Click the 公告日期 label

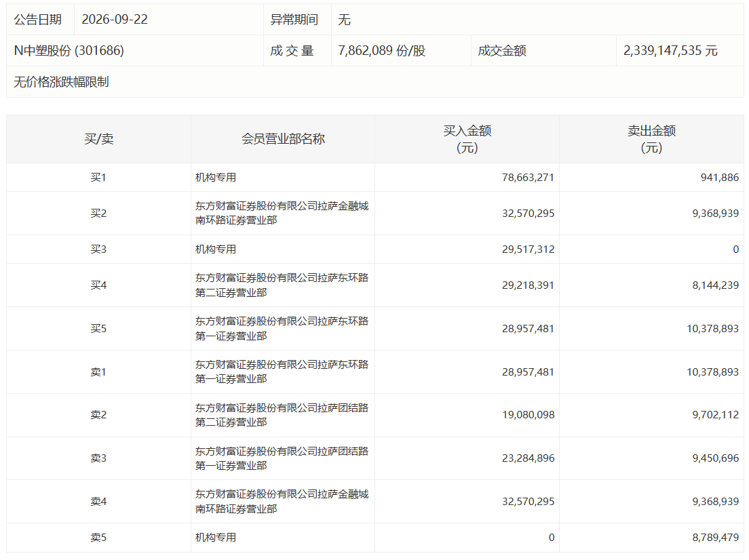tap(38, 20)
